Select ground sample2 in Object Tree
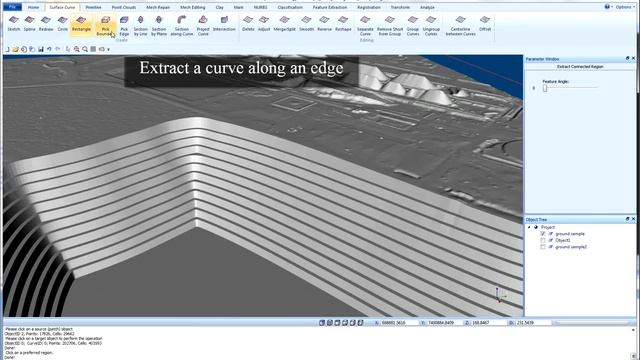The image size is (640, 360). [571, 247]
